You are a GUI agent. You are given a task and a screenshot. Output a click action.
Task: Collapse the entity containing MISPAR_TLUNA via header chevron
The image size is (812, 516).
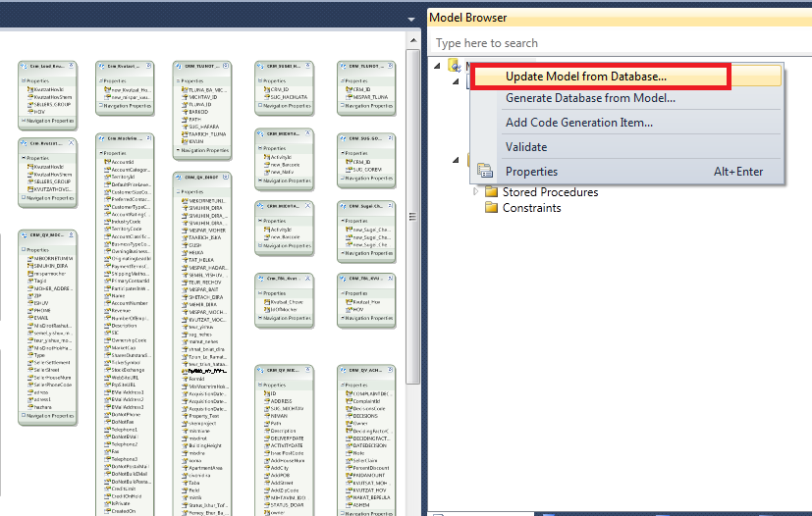(x=391, y=66)
